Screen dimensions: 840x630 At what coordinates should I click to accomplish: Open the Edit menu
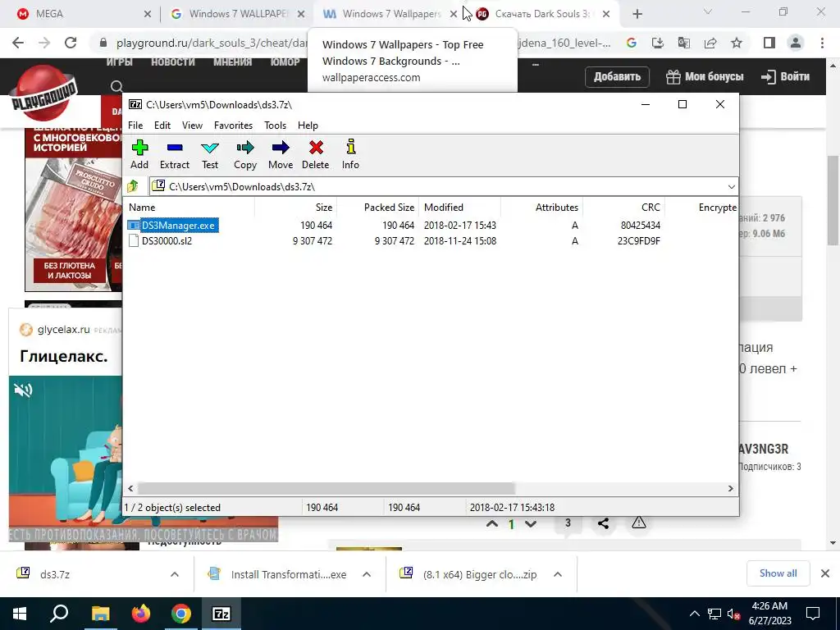[x=162, y=126]
